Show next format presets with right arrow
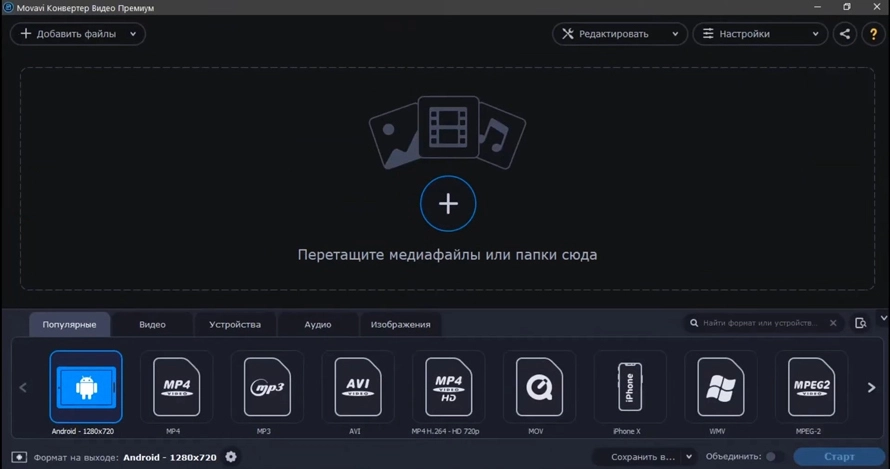 point(871,388)
